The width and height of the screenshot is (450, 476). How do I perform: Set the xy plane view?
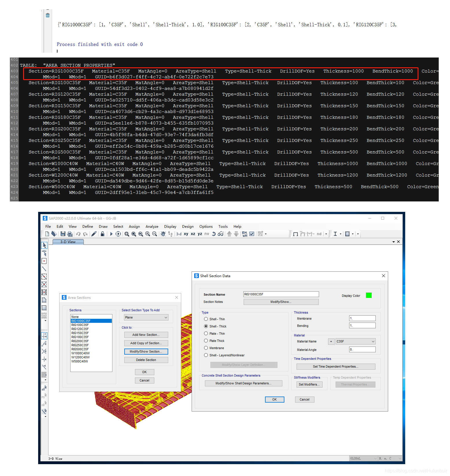(x=186, y=234)
